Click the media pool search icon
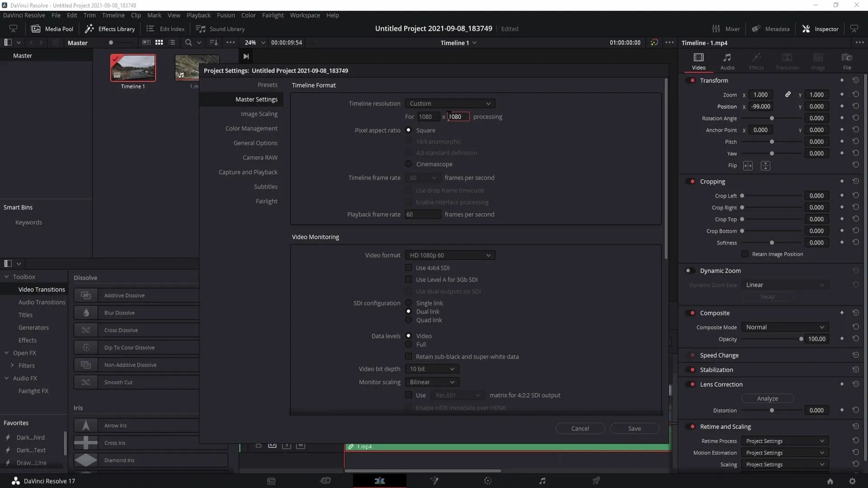Viewport: 868px width, 488px height. pos(189,42)
